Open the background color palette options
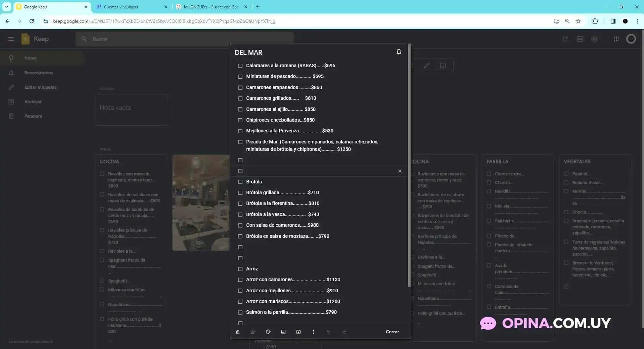The width and height of the screenshot is (644, 349). [268, 332]
